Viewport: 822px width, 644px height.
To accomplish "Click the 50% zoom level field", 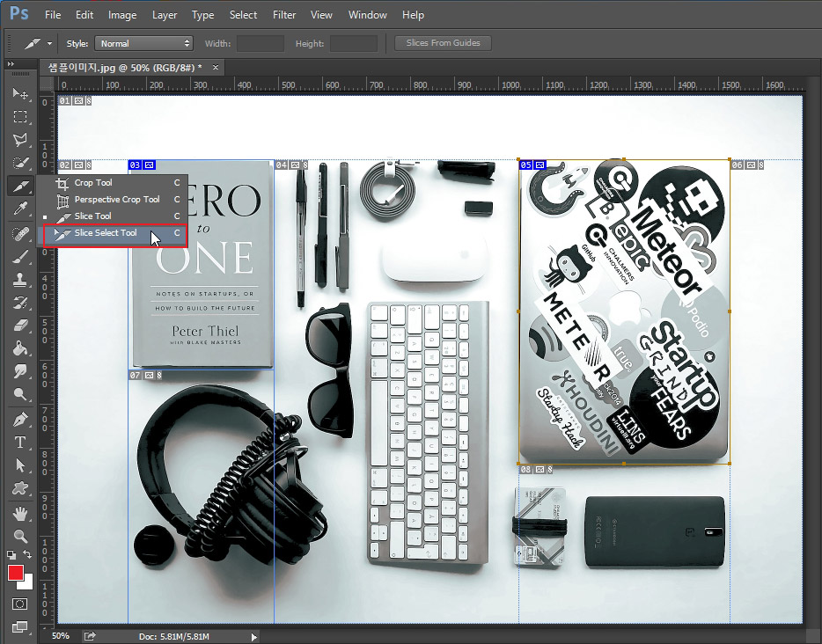I will [61, 636].
